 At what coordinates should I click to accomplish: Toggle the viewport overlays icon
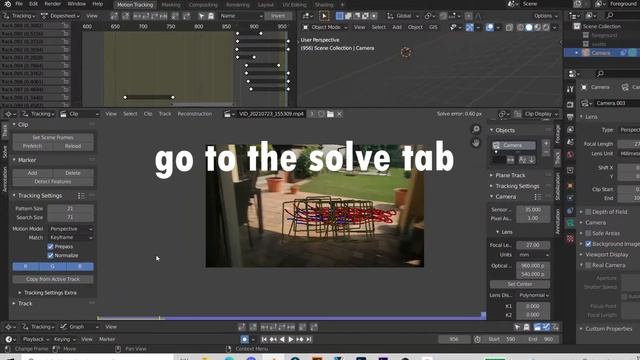pyautogui.click(x=489, y=27)
